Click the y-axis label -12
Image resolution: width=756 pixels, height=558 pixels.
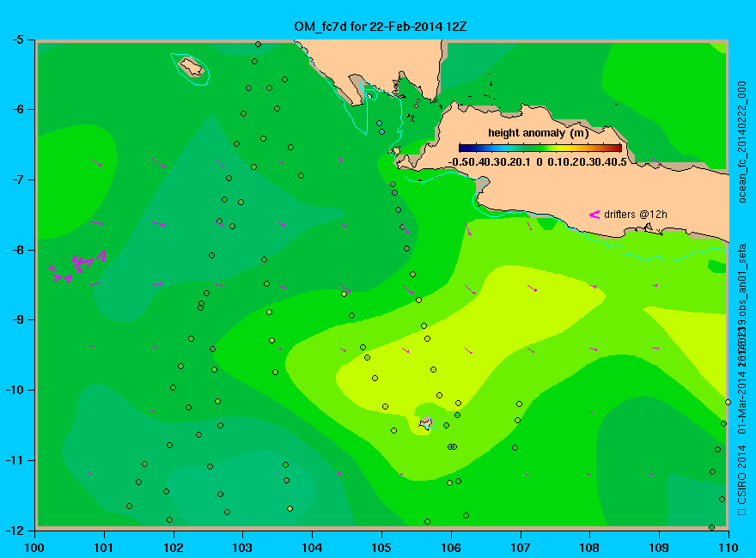[15, 530]
